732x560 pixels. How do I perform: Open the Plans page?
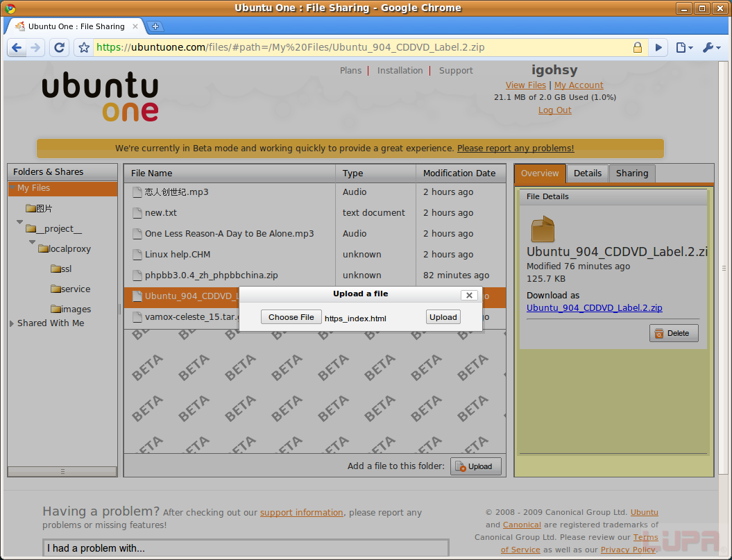tap(350, 71)
